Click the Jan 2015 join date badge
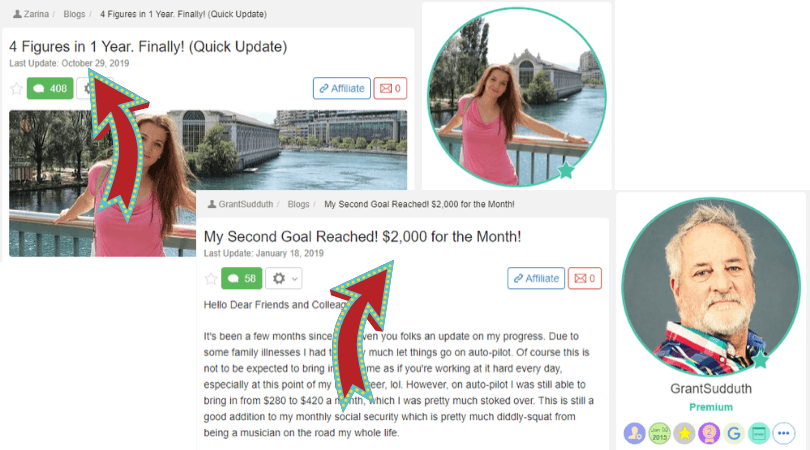 [659, 433]
